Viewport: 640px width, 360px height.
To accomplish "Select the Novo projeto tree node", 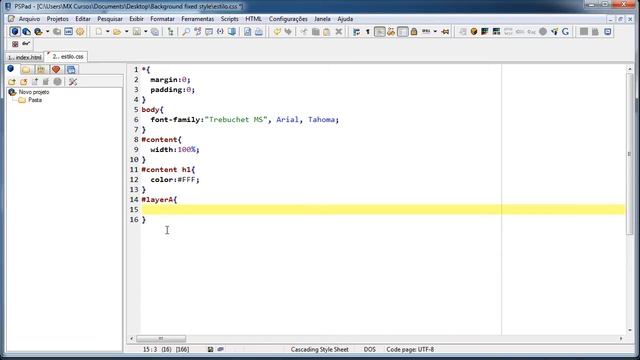I will [34, 92].
